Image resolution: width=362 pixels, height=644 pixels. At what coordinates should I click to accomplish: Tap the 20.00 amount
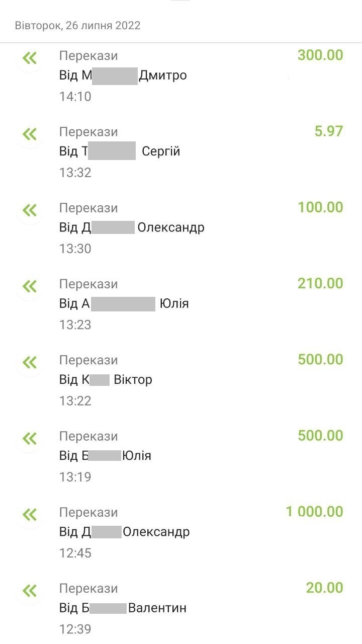point(324,588)
